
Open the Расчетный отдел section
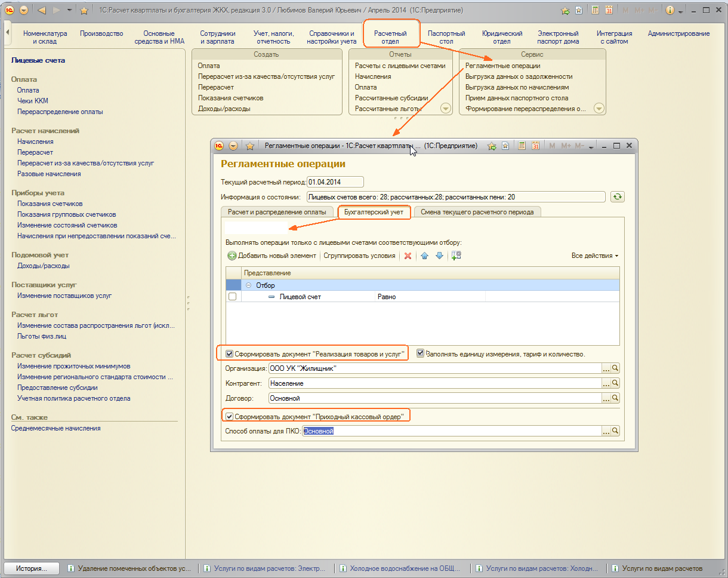pyautogui.click(x=391, y=38)
